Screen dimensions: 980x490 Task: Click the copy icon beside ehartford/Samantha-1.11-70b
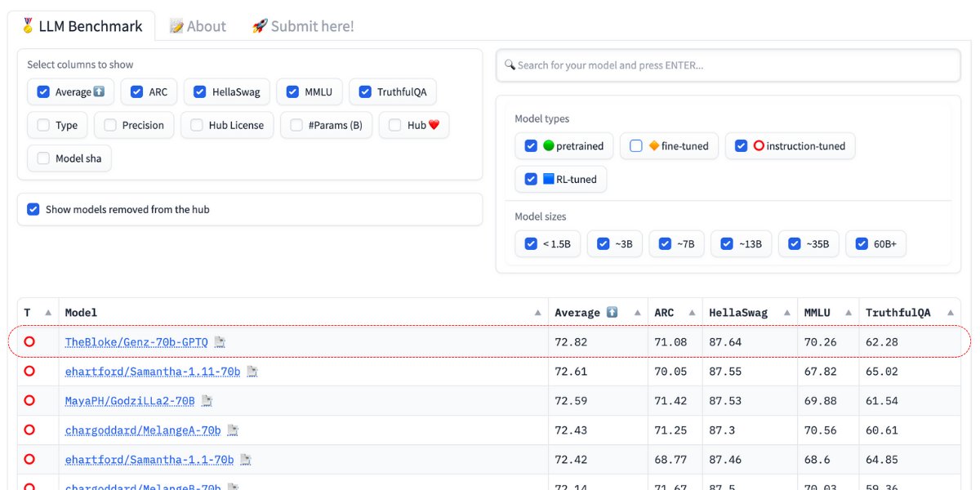(252, 372)
